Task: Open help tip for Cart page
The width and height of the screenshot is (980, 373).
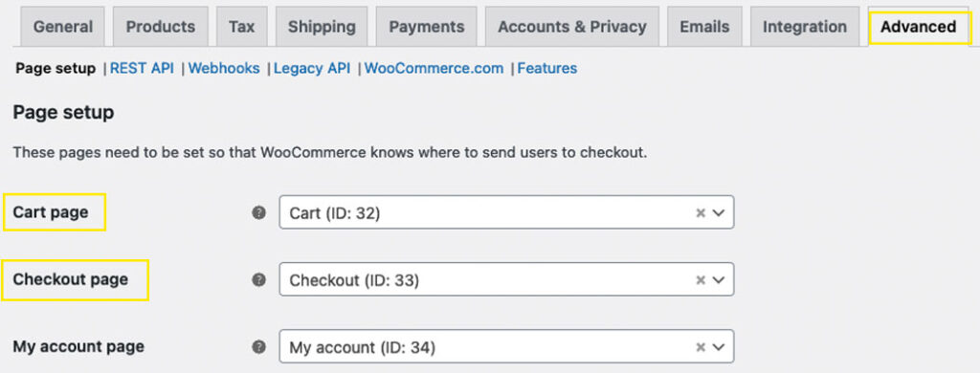Action: (258, 213)
